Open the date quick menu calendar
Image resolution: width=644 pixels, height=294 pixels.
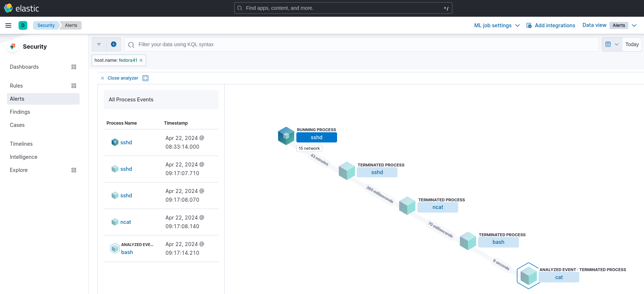tap(612, 44)
